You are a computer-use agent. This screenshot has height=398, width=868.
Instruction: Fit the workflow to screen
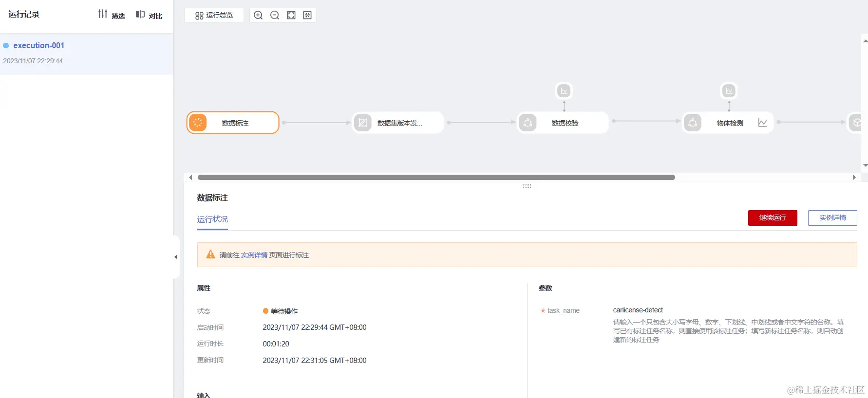point(291,15)
